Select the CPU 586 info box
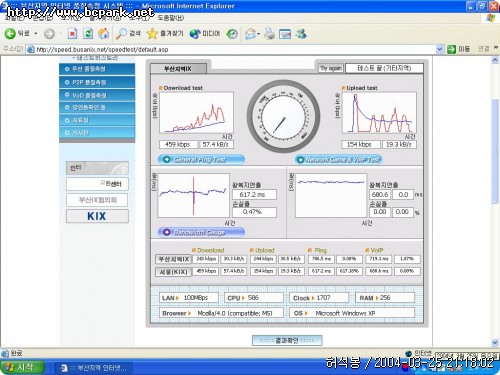This screenshot has height=375, width=500. 254,298
